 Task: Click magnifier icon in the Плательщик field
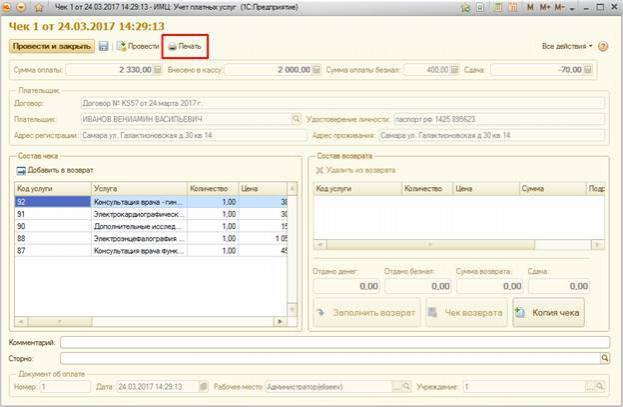pos(295,118)
